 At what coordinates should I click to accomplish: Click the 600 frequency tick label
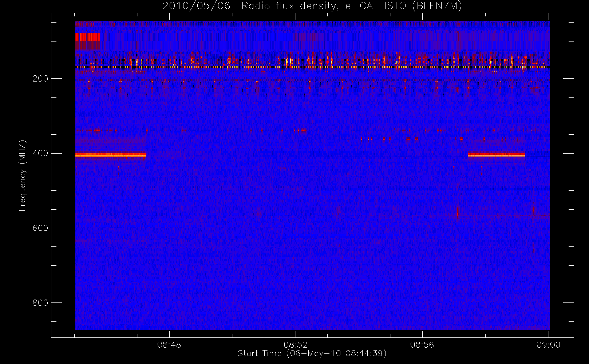pos(40,228)
